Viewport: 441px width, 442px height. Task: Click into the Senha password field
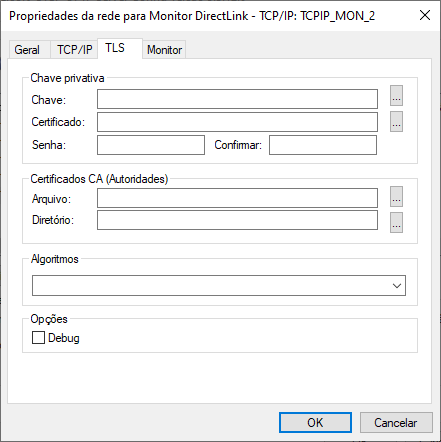tap(151, 145)
